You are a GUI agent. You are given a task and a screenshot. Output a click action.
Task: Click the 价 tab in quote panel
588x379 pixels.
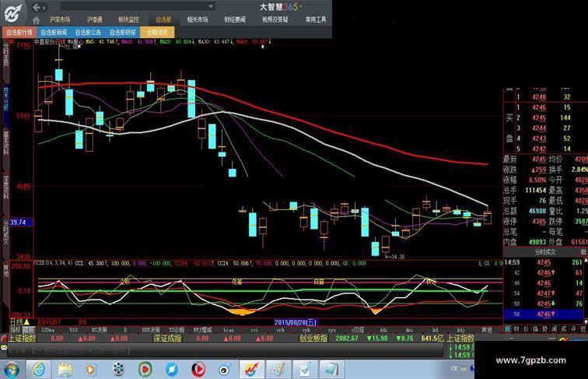pos(526,328)
